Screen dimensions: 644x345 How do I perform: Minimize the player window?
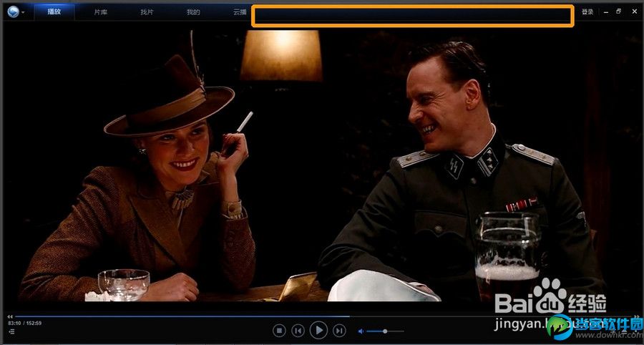pyautogui.click(x=606, y=12)
